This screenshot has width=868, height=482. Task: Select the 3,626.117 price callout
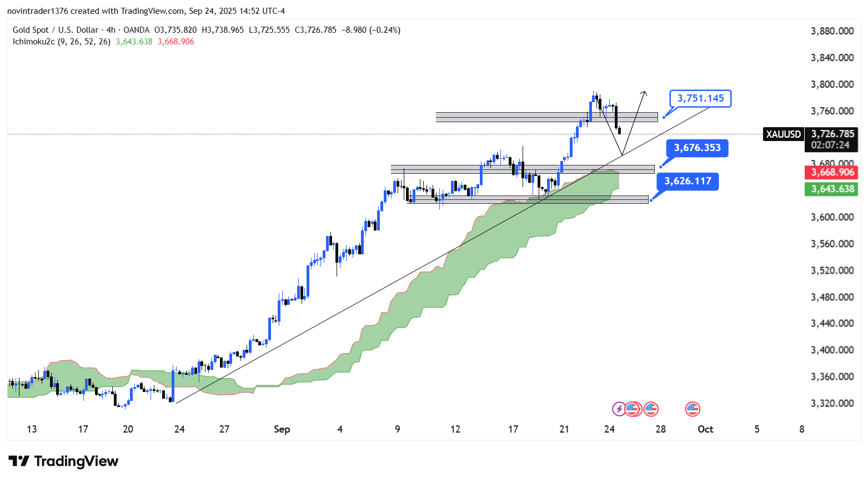tap(688, 181)
